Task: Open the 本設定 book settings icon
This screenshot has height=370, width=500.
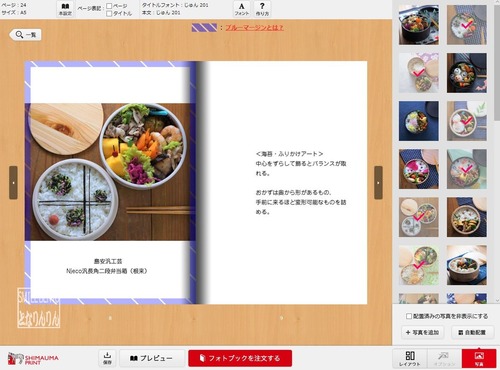Action: click(65, 9)
